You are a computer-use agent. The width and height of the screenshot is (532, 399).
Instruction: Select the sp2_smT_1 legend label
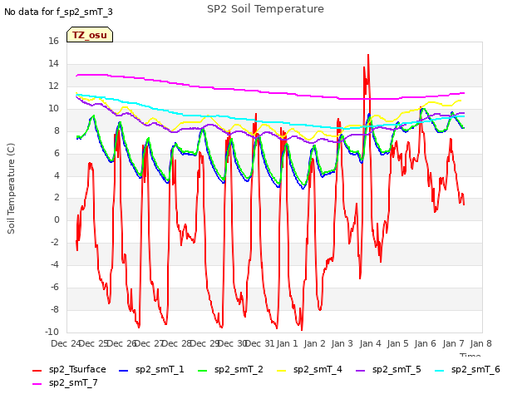[160, 369]
